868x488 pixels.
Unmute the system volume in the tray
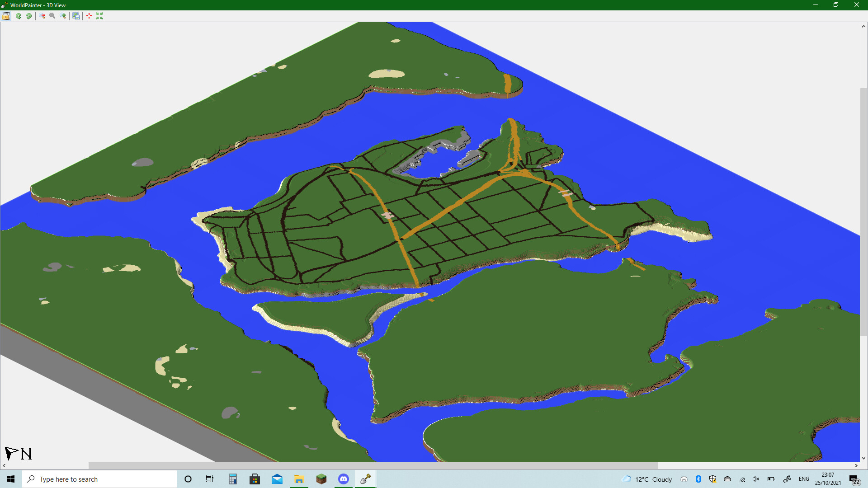[756, 479]
